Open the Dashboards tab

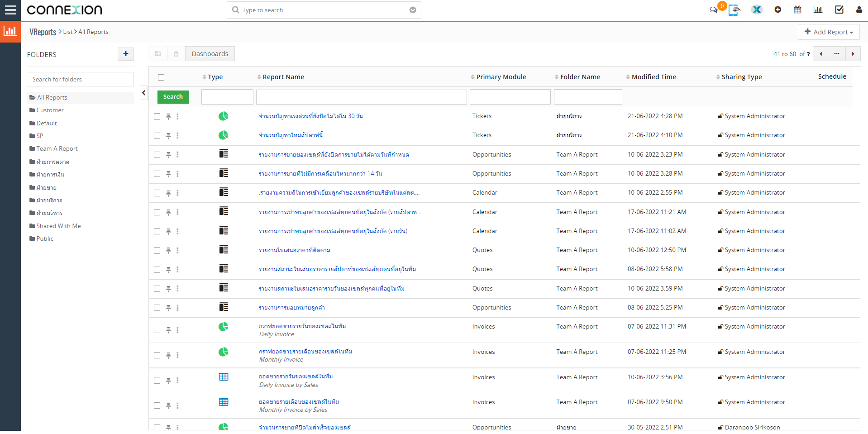tap(210, 54)
